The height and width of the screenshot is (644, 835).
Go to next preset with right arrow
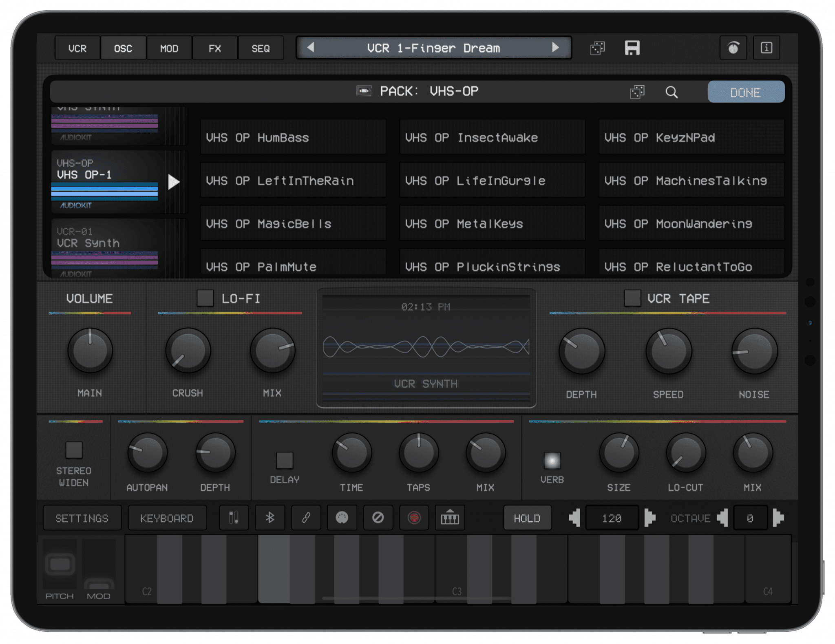555,47
